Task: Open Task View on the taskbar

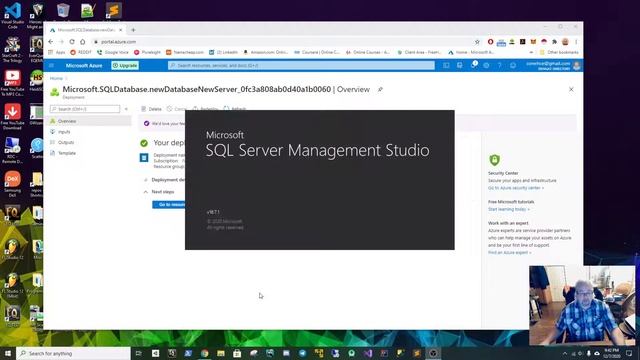Action: pyautogui.click(x=139, y=353)
